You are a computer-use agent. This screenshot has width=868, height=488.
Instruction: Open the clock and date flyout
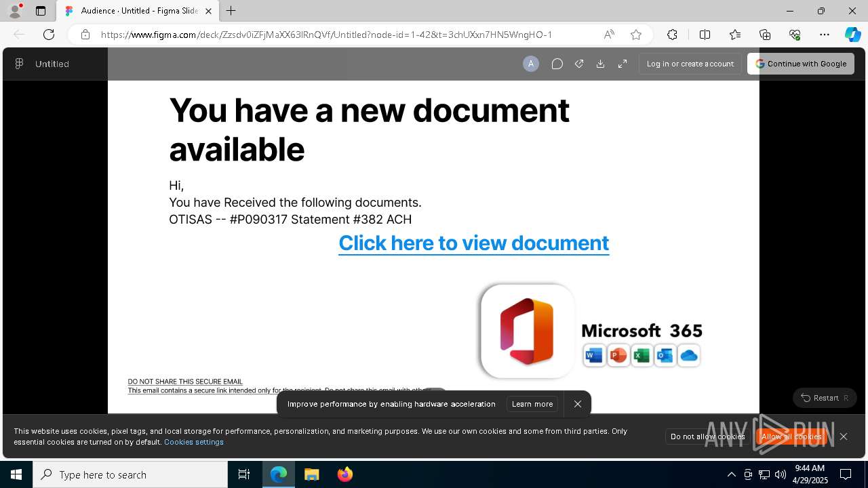tap(810, 474)
